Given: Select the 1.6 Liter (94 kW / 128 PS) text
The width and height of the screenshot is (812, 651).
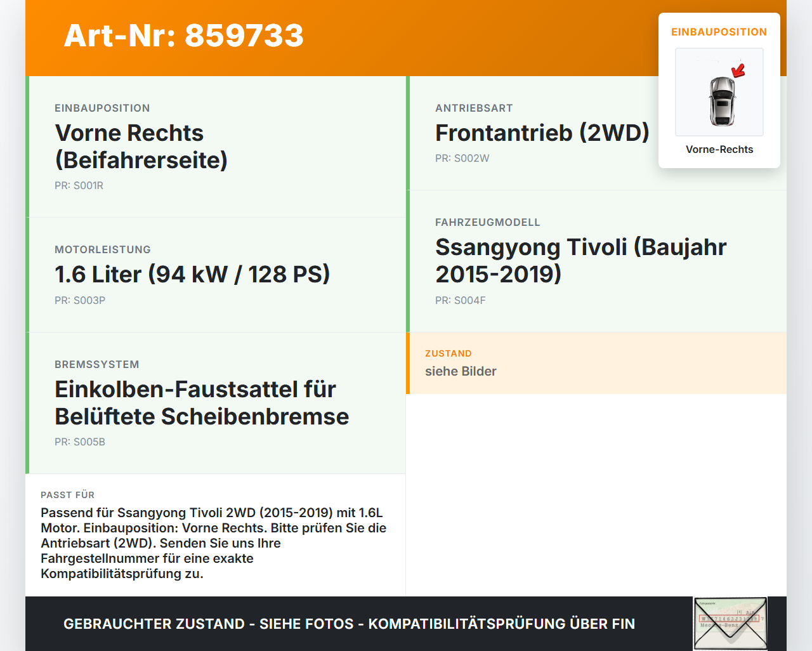Looking at the screenshot, I should 192,274.
